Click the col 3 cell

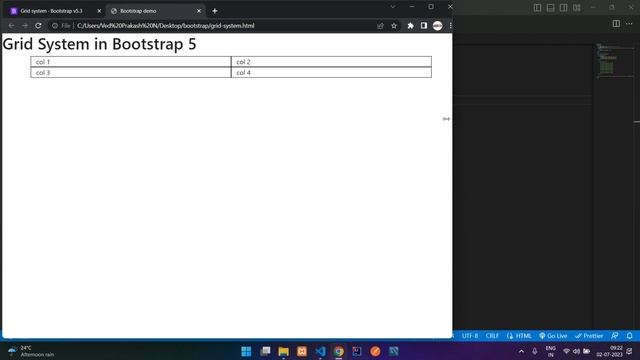tap(131, 72)
